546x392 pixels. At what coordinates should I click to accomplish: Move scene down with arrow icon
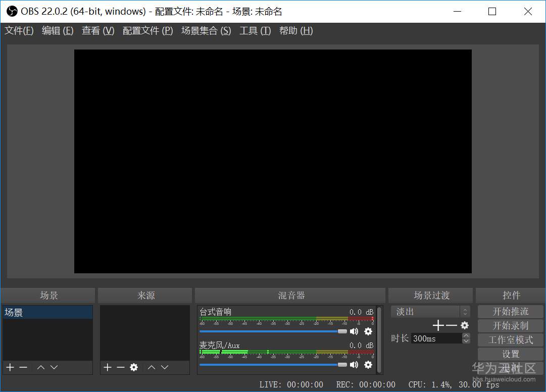tap(54, 367)
